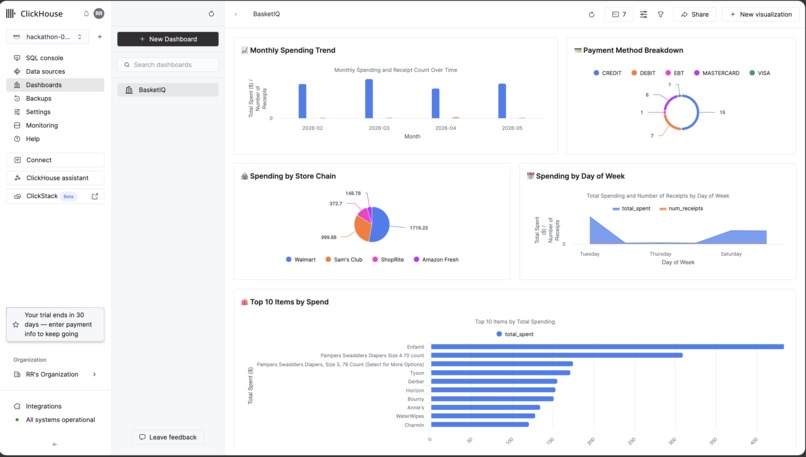
Task: Select BasketIQ dashboard in list
Action: point(168,90)
